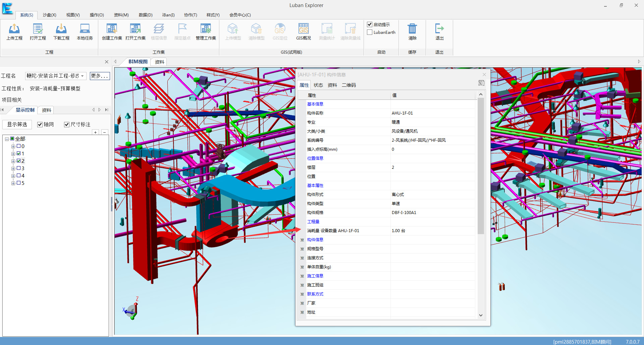The width and height of the screenshot is (644, 345).
Task: Toggle the 轴网 grid checkbox
Action: [40, 125]
